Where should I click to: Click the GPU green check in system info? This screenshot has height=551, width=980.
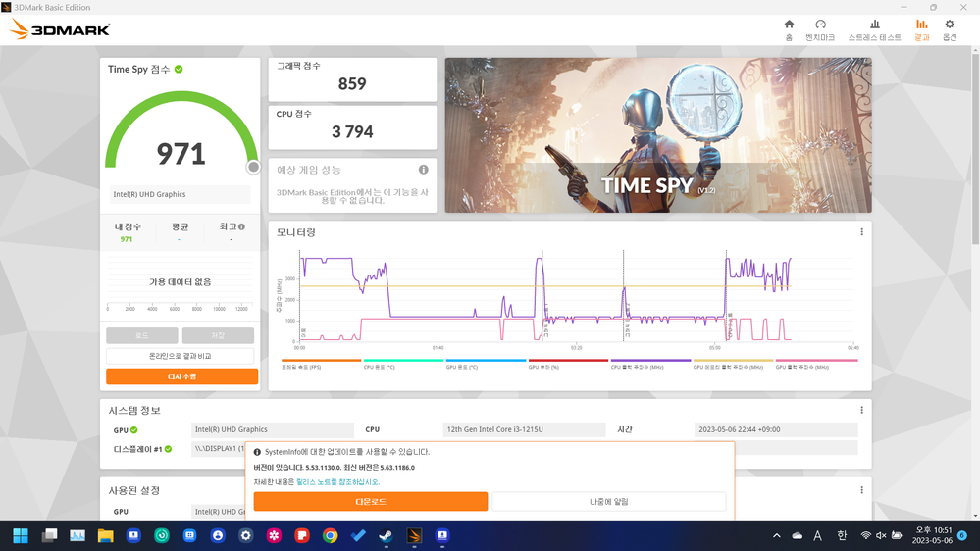134,430
